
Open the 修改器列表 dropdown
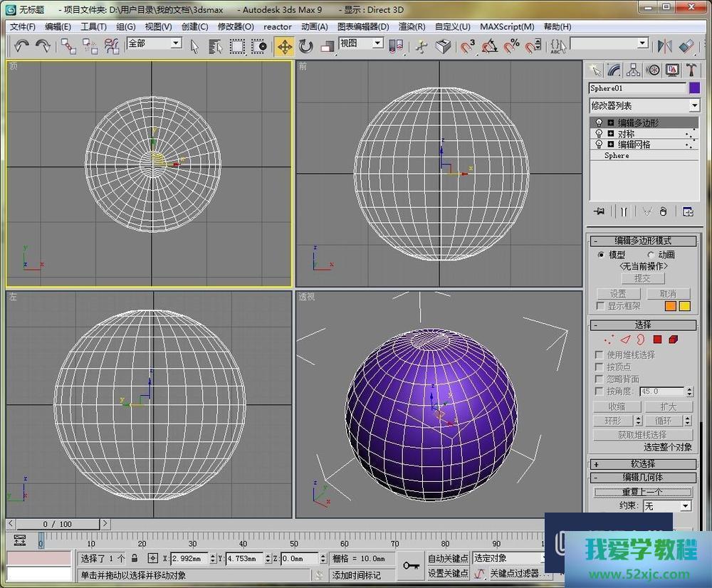click(694, 105)
